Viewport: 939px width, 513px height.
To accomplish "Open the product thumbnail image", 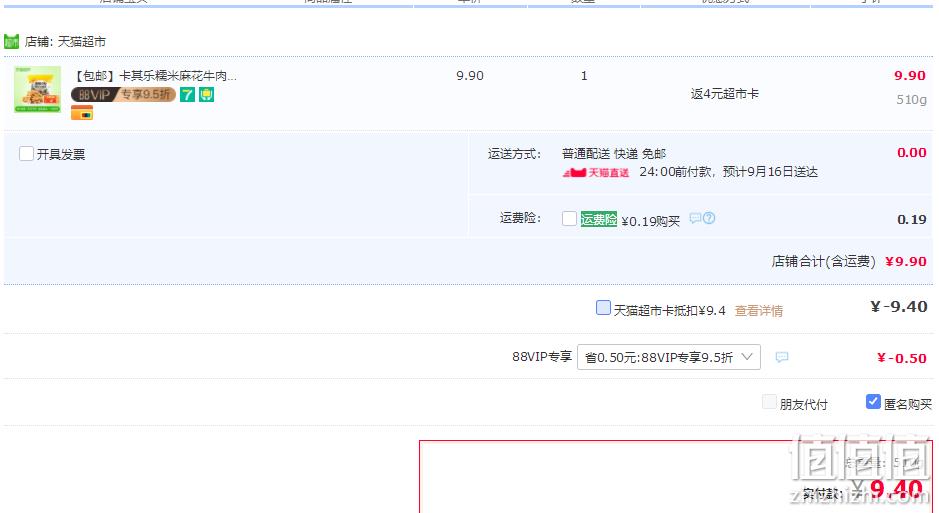I will pos(37,89).
